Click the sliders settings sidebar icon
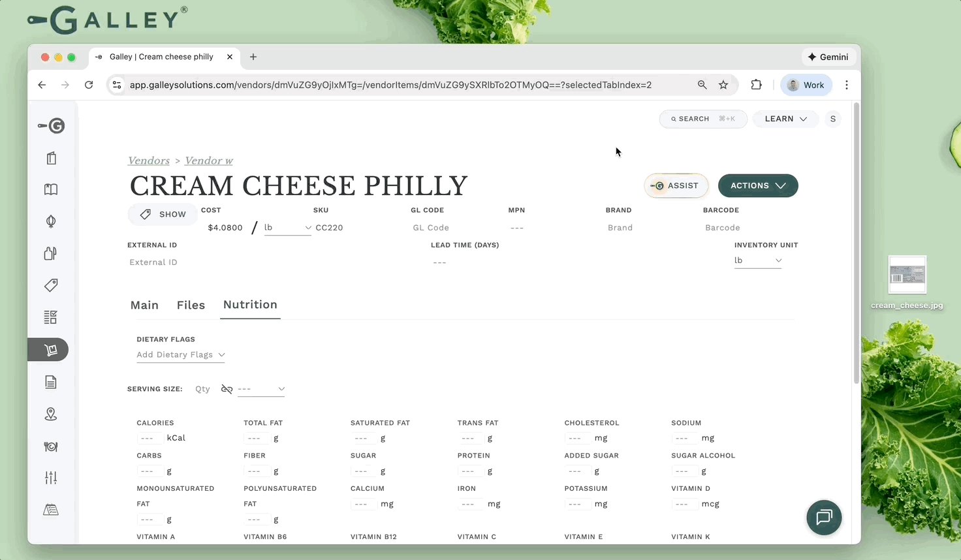 pyautogui.click(x=51, y=478)
